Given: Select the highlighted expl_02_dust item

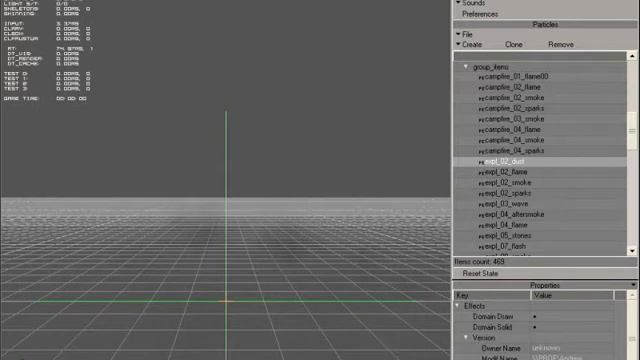Looking at the screenshot, I should [x=504, y=162].
